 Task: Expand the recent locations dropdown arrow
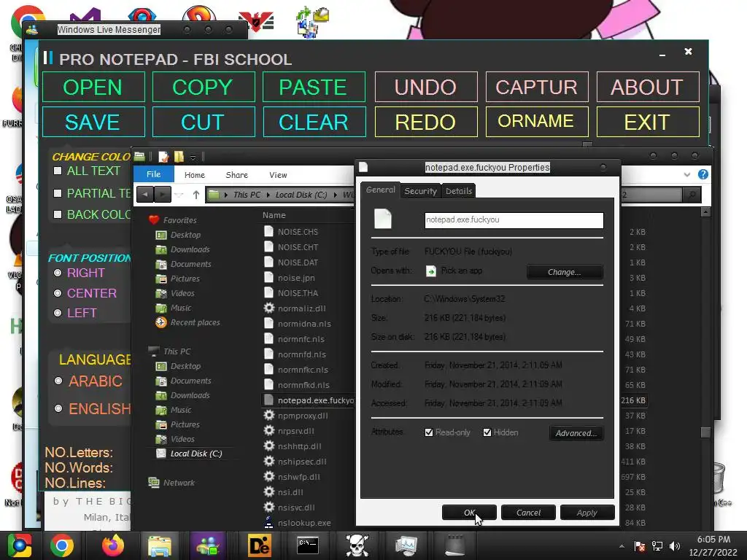(x=179, y=195)
